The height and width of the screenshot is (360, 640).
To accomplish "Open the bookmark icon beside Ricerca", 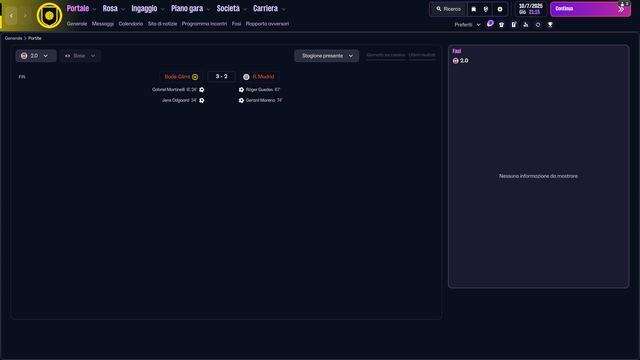I will pyautogui.click(x=473, y=9).
